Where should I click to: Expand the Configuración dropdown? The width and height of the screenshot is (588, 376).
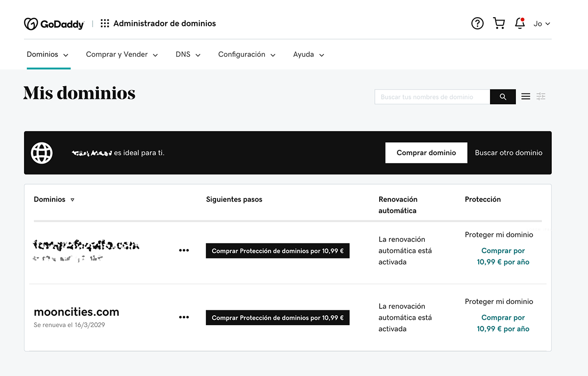pos(246,54)
